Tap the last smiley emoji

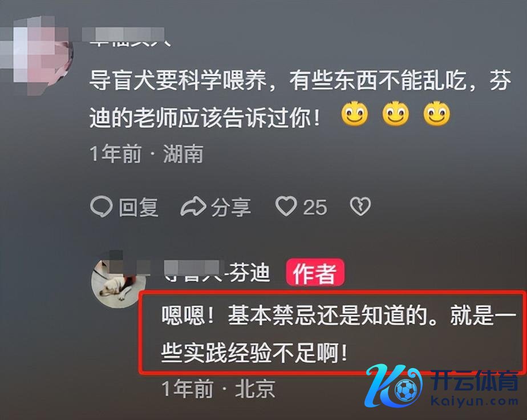tap(436, 114)
